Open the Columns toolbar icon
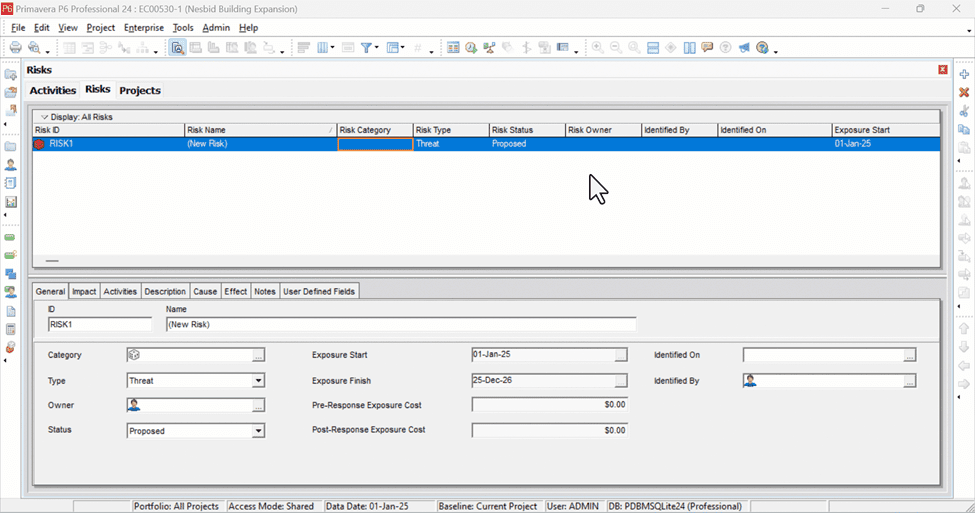This screenshot has height=513, width=975. [x=322, y=48]
